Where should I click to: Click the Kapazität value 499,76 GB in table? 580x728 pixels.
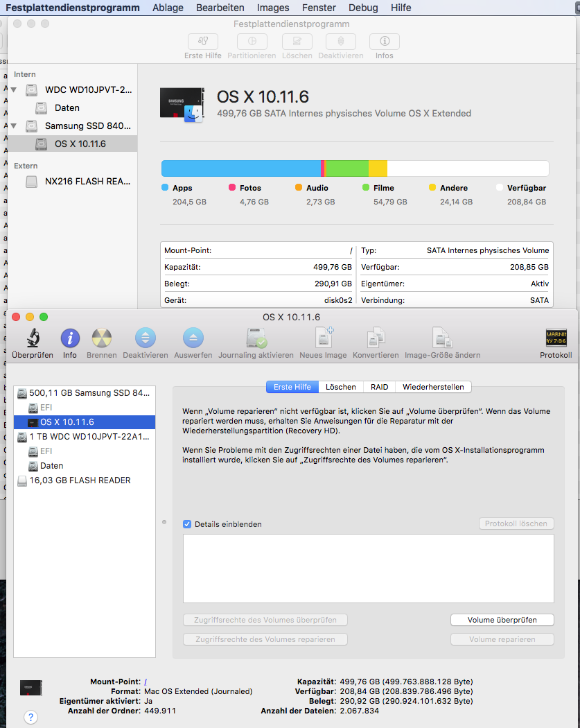(332, 268)
